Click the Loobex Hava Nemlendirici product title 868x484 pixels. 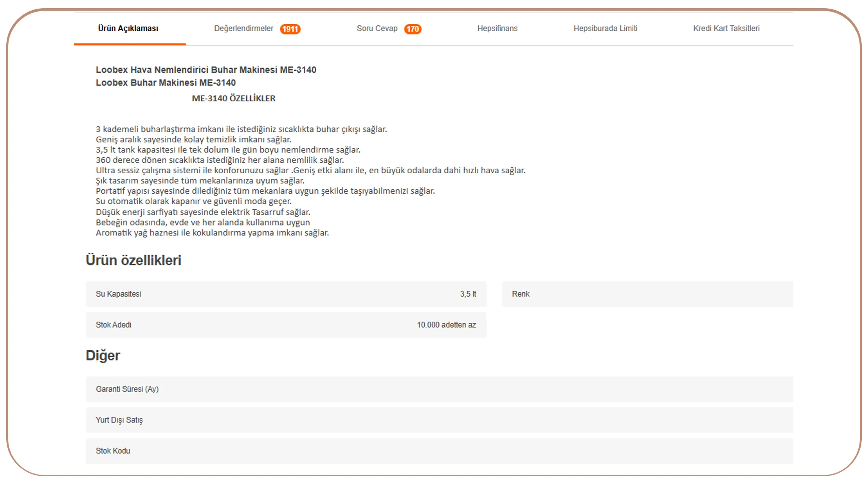pyautogui.click(x=206, y=70)
